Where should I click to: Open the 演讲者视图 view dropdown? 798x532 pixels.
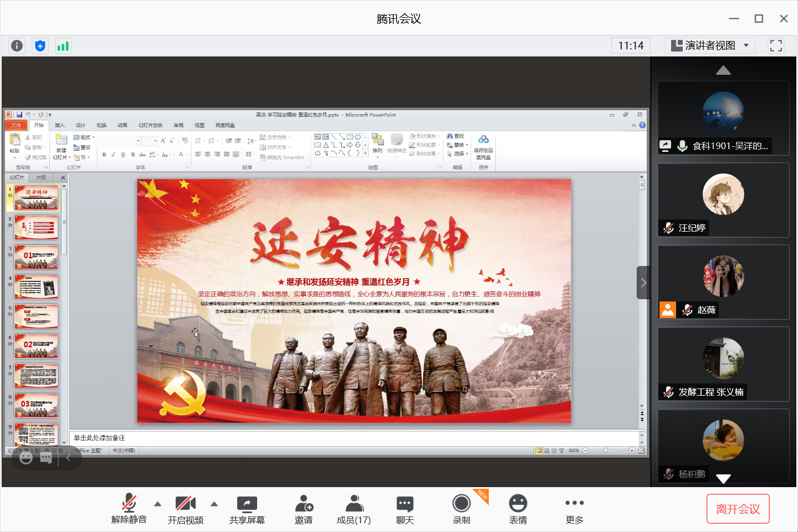tap(709, 45)
